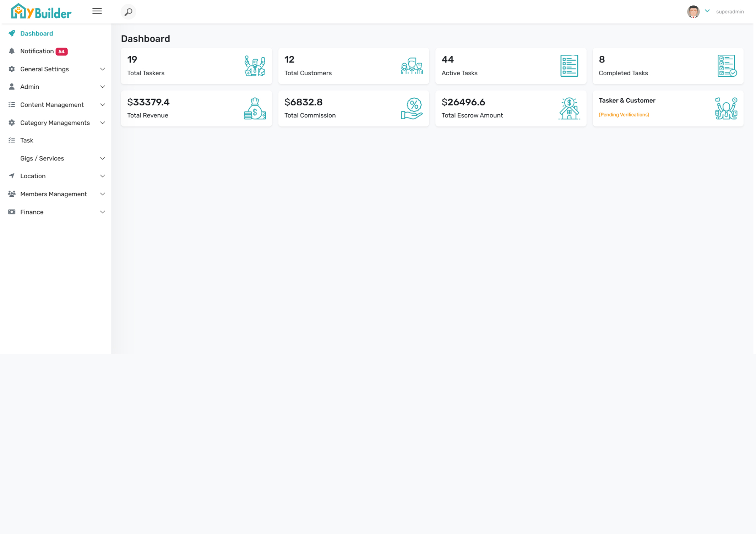
Task: Open the Notification menu item
Action: [x=37, y=51]
